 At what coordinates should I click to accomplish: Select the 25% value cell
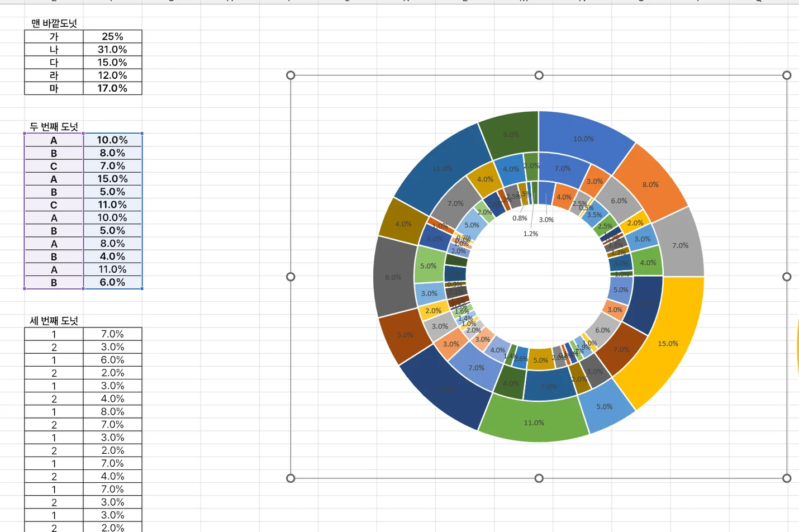[112, 36]
